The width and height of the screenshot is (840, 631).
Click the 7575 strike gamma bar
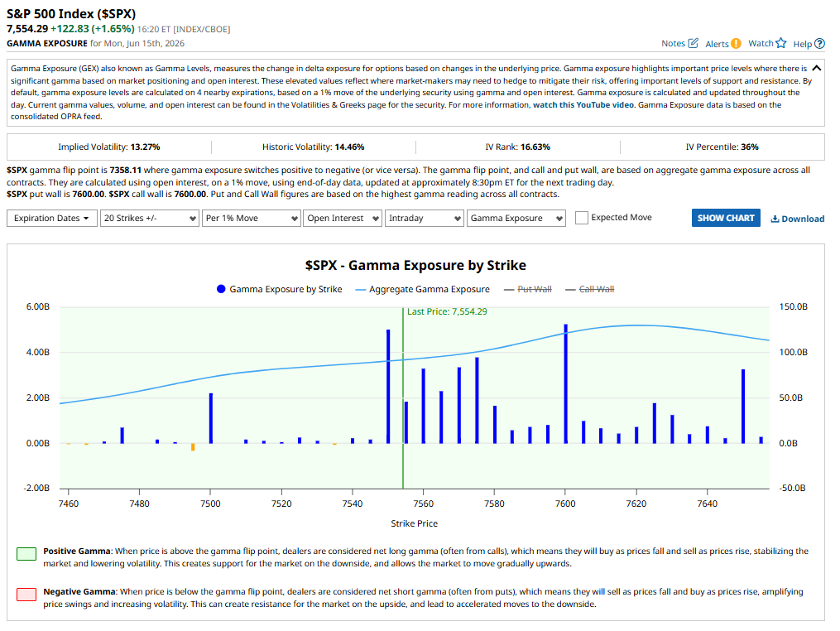click(477, 401)
